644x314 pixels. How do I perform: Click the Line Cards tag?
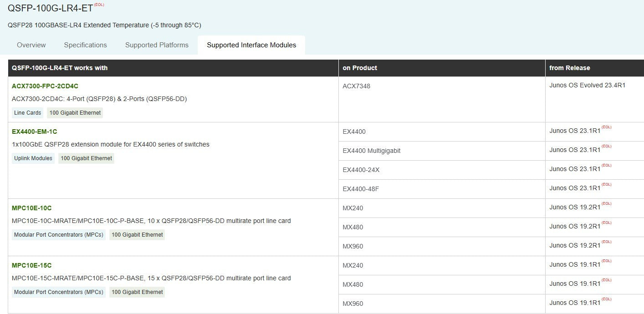pyautogui.click(x=28, y=113)
